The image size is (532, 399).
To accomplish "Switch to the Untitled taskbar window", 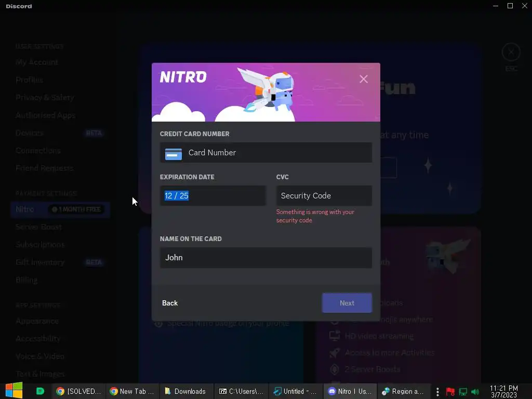I will pos(295,391).
